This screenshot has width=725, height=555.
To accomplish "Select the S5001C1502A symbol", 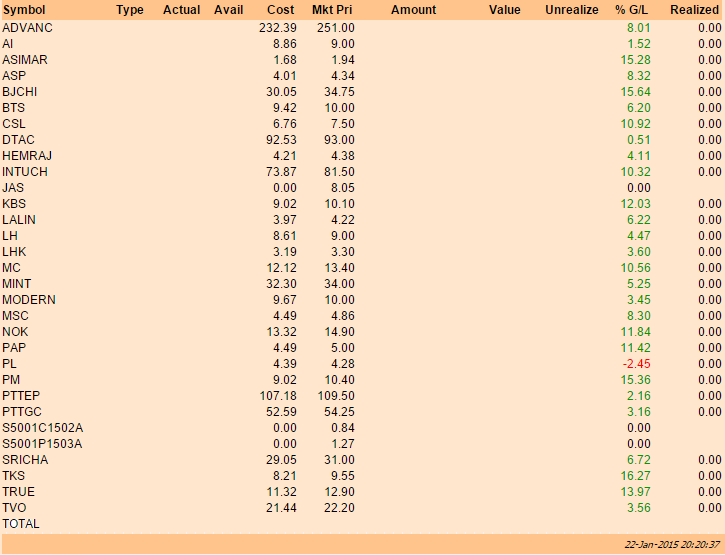I will tap(43, 428).
